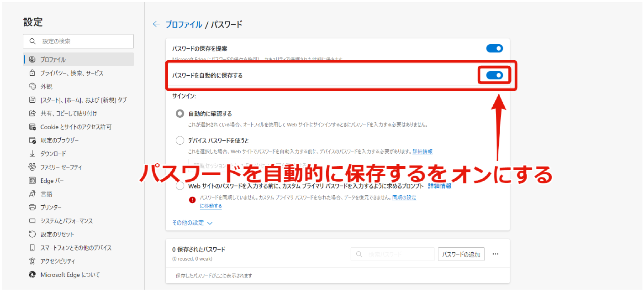Screen dimensions: 644x292
Task: Click the Start/Home/New tab page icon
Action: [x=32, y=100]
